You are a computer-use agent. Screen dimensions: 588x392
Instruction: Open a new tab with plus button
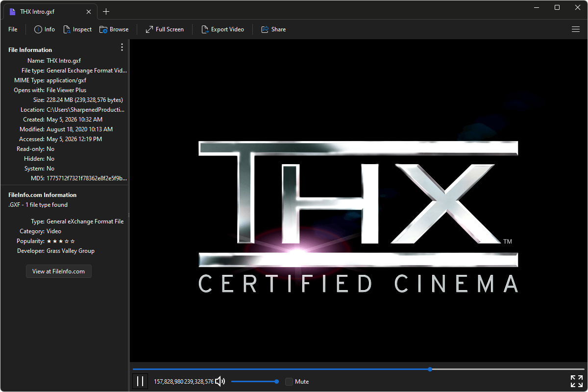[106, 12]
